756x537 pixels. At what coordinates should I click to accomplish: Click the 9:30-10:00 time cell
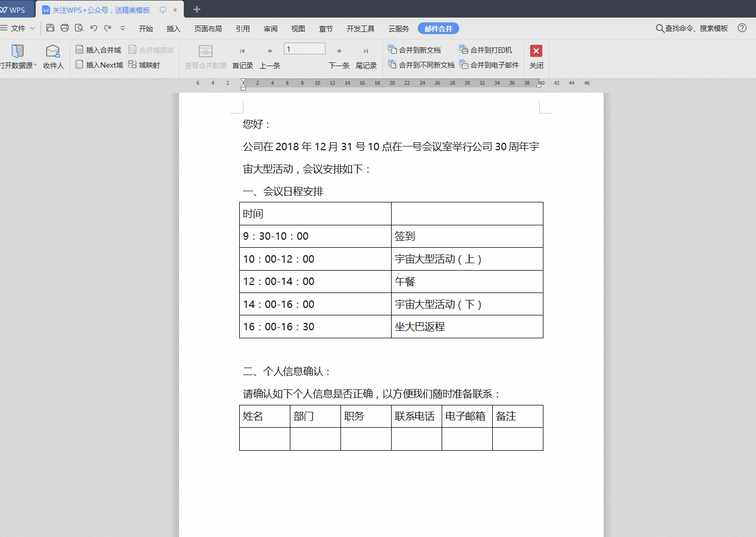click(x=315, y=236)
